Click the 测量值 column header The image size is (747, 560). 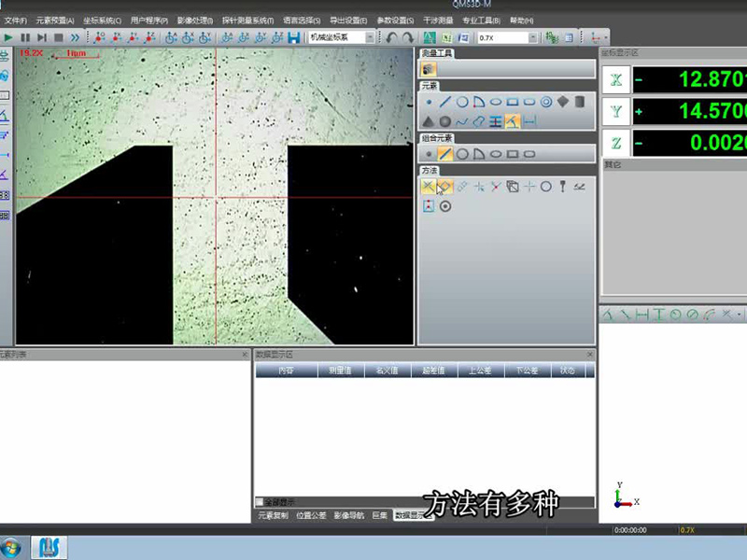341,371
